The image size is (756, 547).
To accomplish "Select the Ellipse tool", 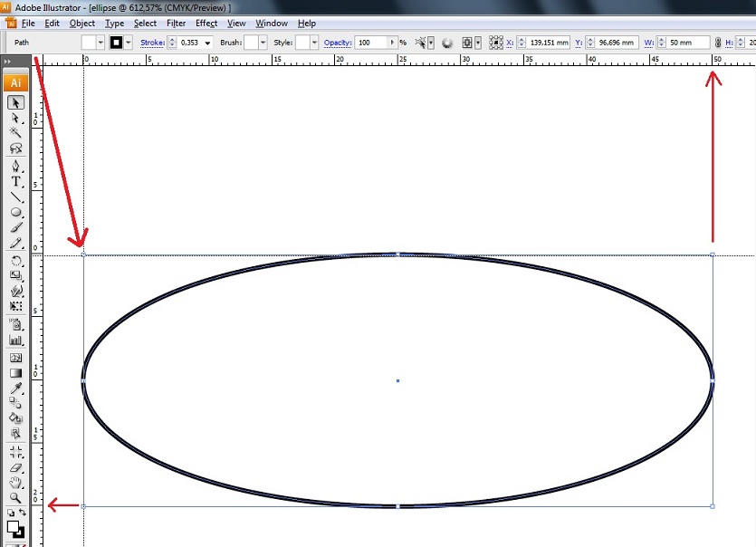I will 15,212.
